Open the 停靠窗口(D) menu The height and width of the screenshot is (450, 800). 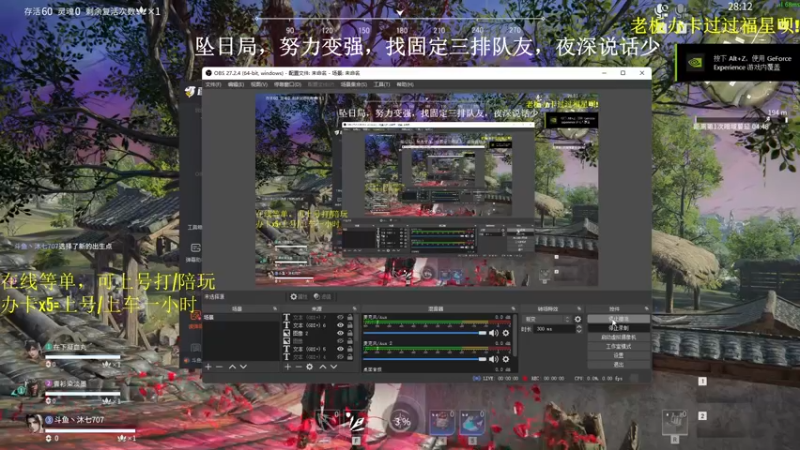[x=287, y=84]
